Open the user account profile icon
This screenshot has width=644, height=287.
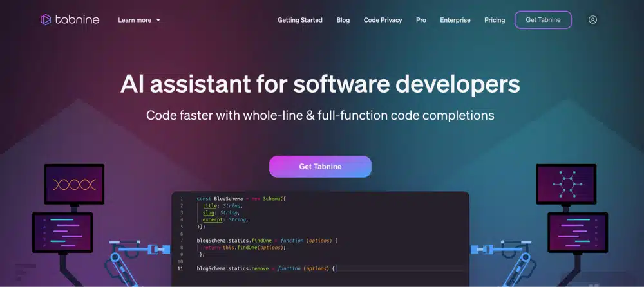pos(592,20)
